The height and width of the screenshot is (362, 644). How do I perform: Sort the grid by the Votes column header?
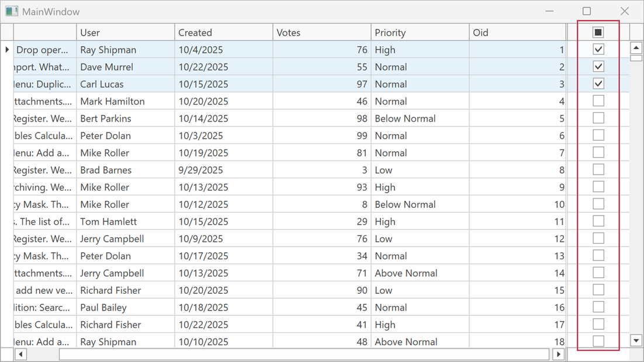pyautogui.click(x=321, y=32)
